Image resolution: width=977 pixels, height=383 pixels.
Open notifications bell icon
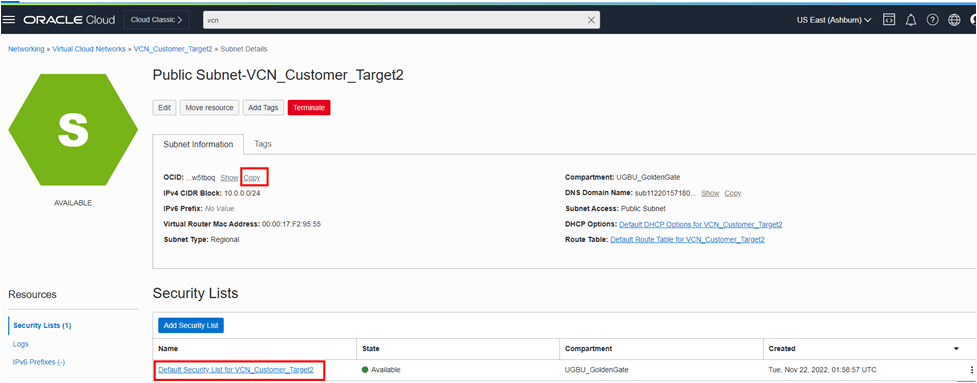pyautogui.click(x=910, y=20)
